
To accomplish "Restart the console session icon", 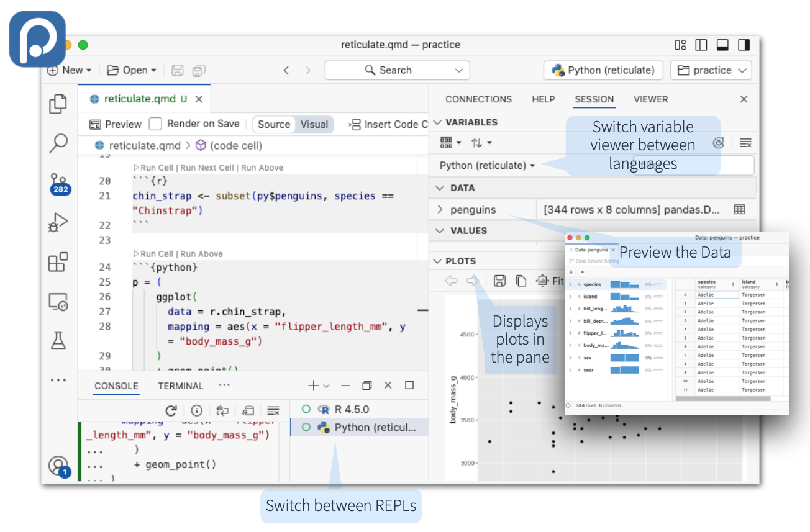I will pos(171,410).
